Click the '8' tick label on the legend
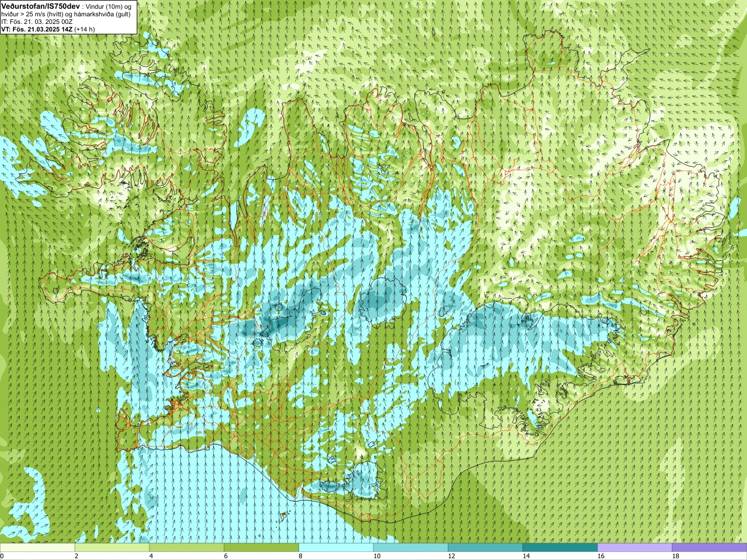The height and width of the screenshot is (560, 747). click(x=301, y=556)
